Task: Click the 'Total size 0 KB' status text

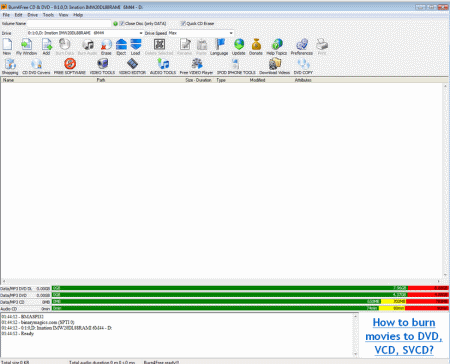Action: pos(15,362)
